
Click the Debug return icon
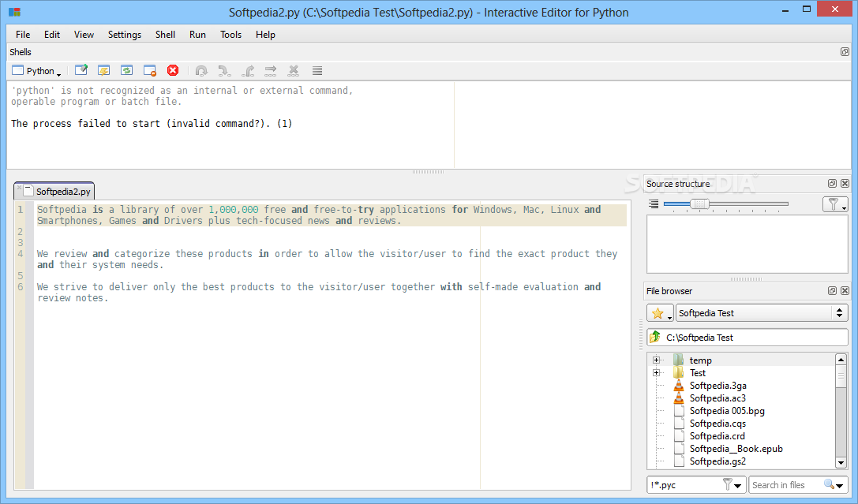pyautogui.click(x=248, y=70)
